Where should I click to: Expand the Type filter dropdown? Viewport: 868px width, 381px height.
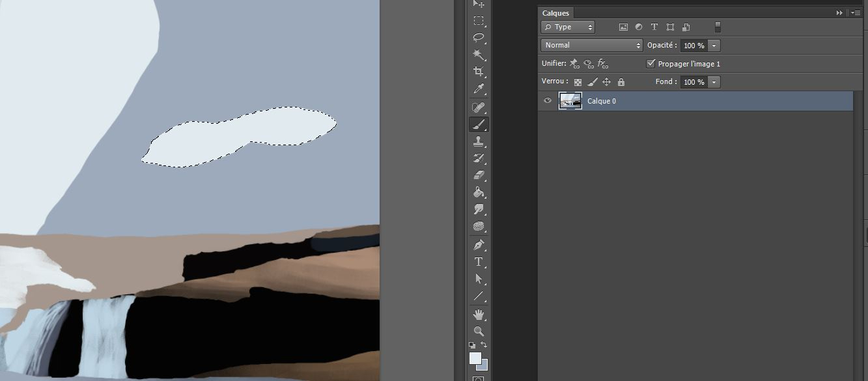click(568, 27)
